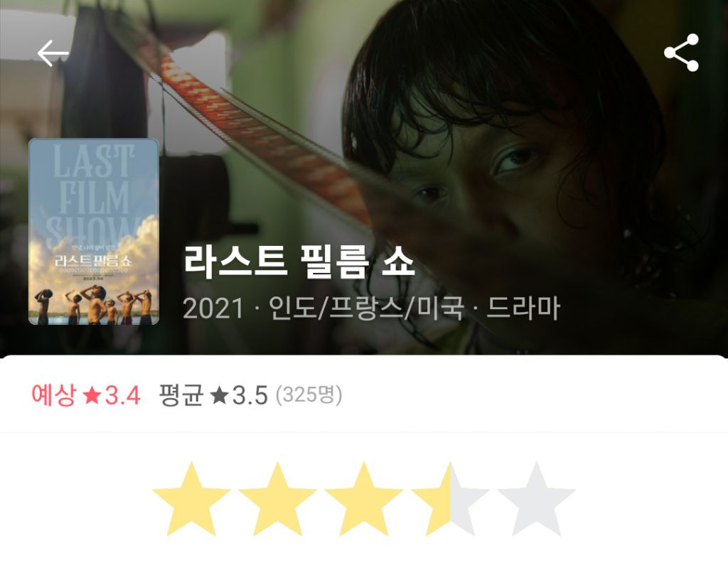View the predicted rating 예상 3.4
The width and height of the screenshot is (728, 570).
(x=86, y=395)
